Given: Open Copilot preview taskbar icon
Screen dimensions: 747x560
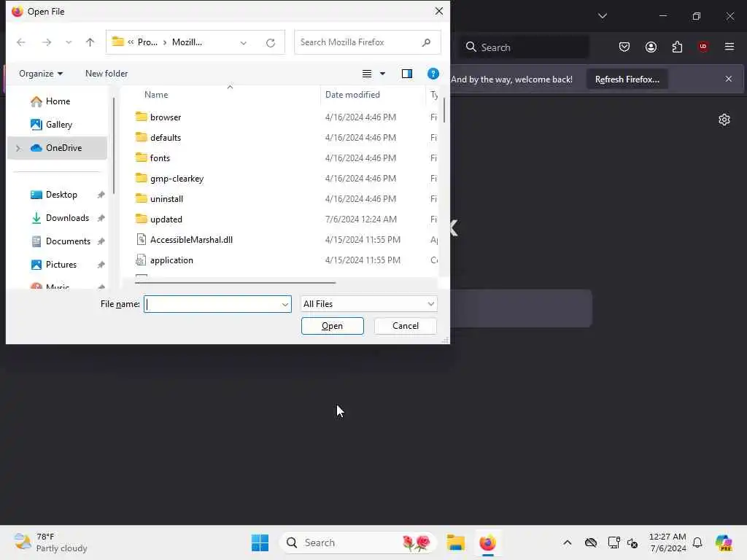Looking at the screenshot, I should coord(724,542).
